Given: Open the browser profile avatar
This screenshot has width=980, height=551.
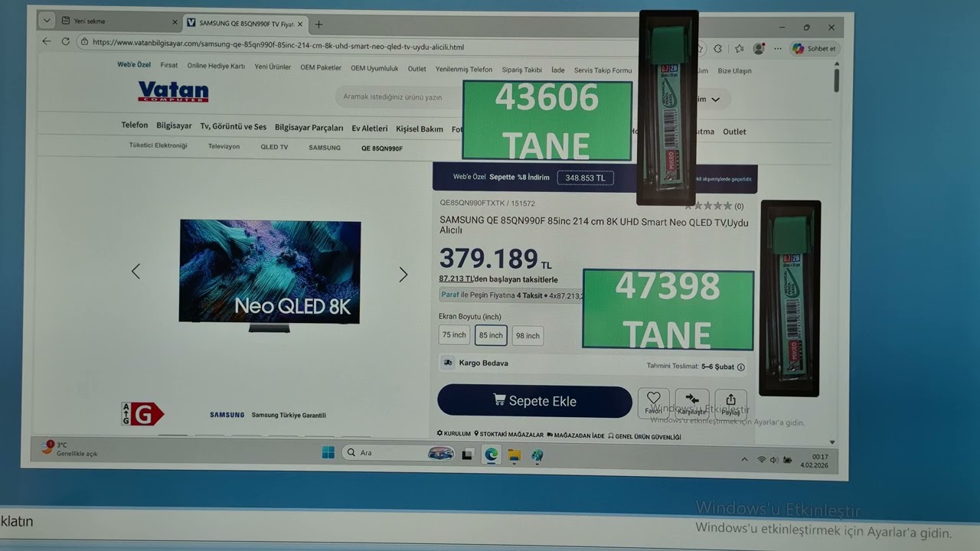Looking at the screenshot, I should point(759,48).
